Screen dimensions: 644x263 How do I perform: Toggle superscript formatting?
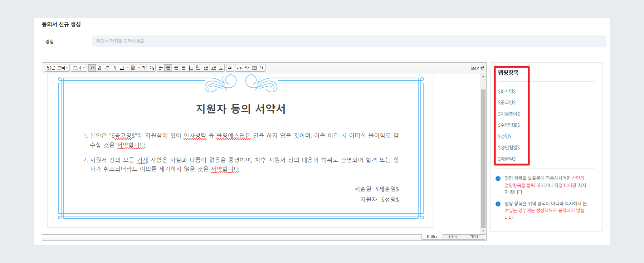click(x=144, y=68)
